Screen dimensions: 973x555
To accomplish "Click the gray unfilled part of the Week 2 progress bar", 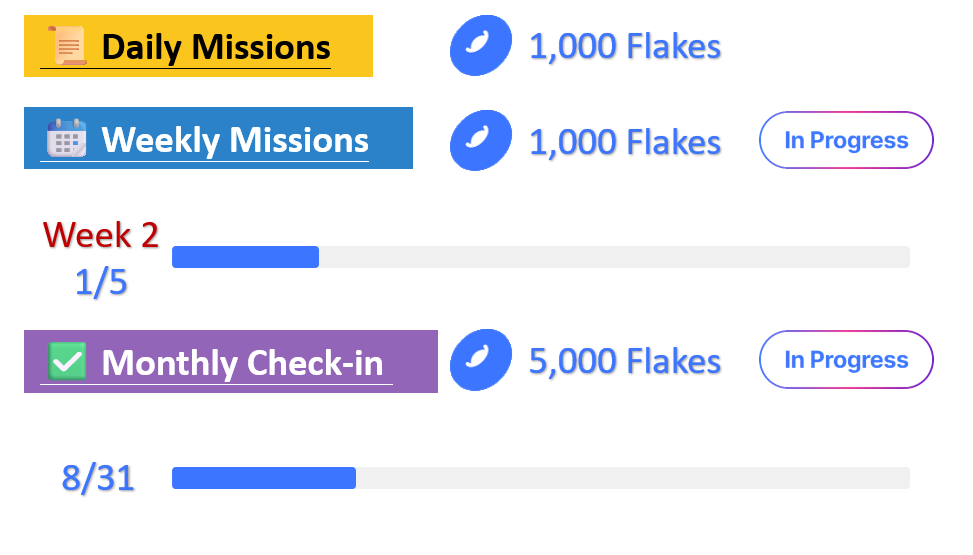I will pyautogui.click(x=613, y=257).
